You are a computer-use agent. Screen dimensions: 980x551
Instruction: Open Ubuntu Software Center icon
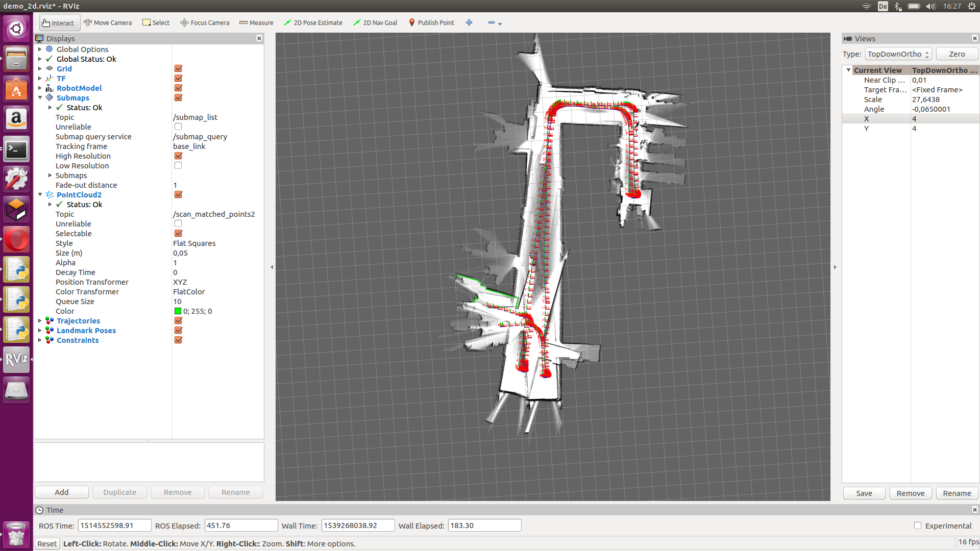[x=16, y=89]
